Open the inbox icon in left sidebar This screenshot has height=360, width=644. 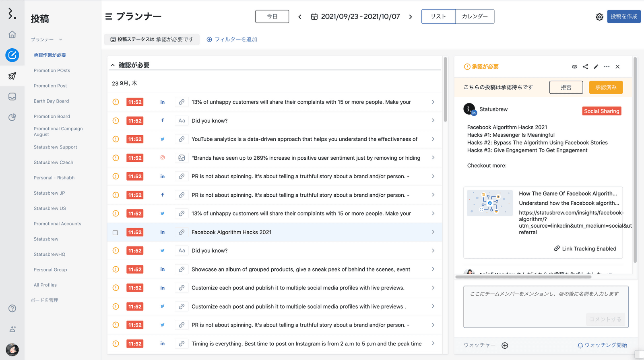point(12,97)
